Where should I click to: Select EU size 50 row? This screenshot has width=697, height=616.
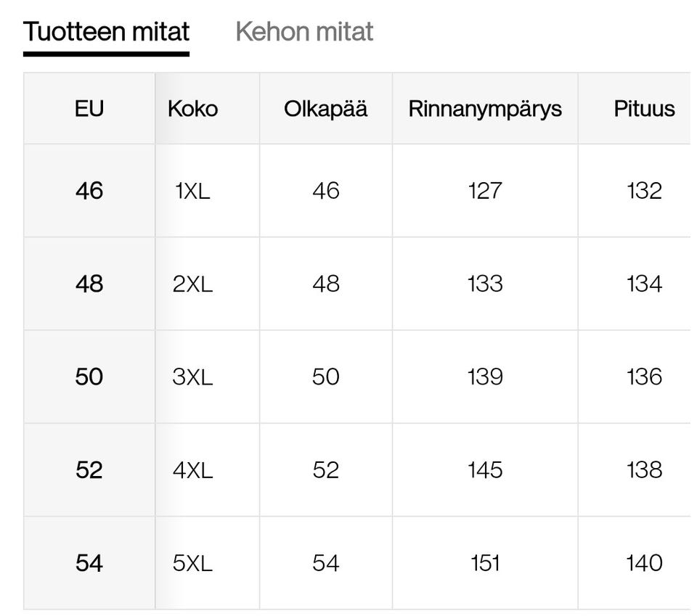point(89,377)
